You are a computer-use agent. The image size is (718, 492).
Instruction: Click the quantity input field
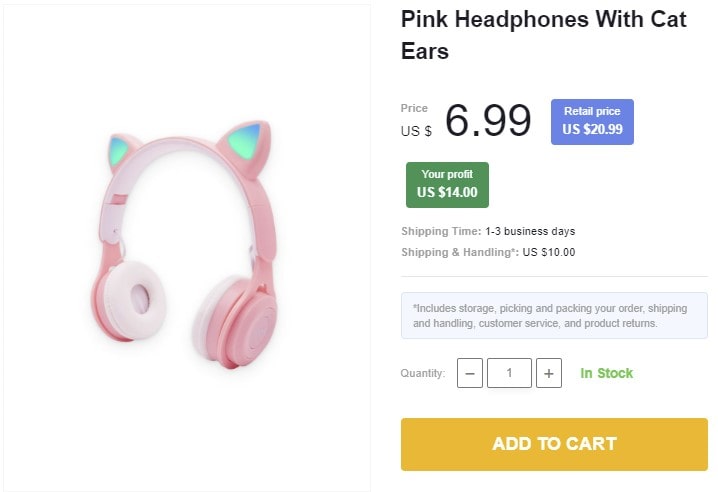(509, 373)
